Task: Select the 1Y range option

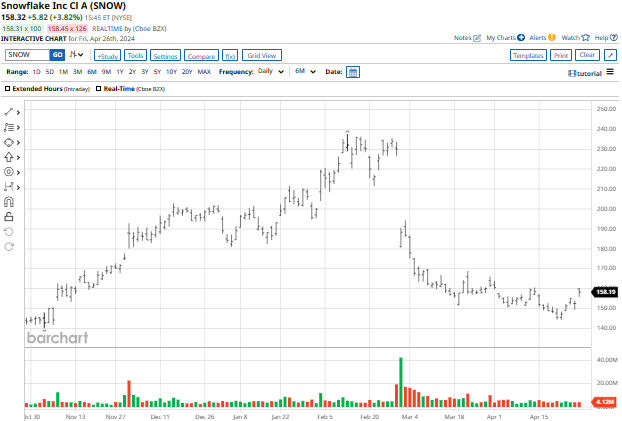Action: [x=120, y=72]
